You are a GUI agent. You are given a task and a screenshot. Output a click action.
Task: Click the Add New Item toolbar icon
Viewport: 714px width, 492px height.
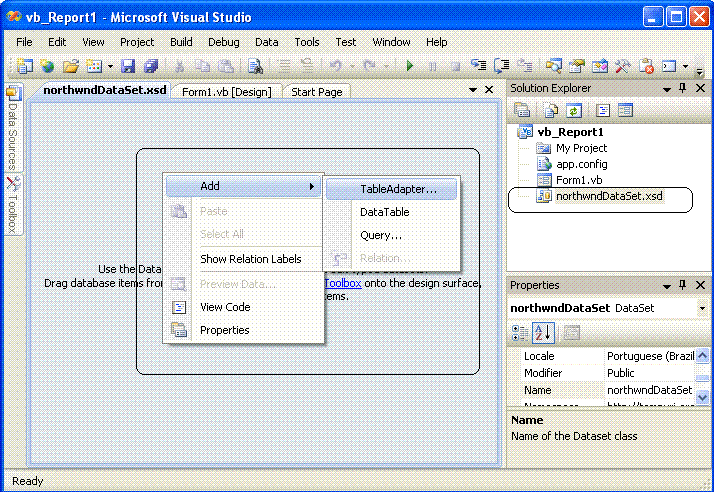[x=94, y=67]
